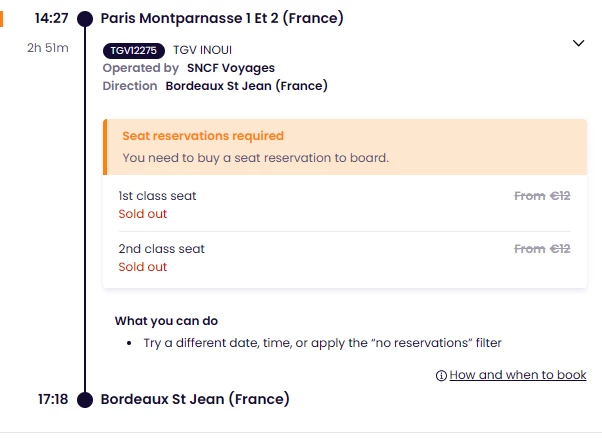
Task: Click the info icon beside How and when to book
Action: pos(441,376)
